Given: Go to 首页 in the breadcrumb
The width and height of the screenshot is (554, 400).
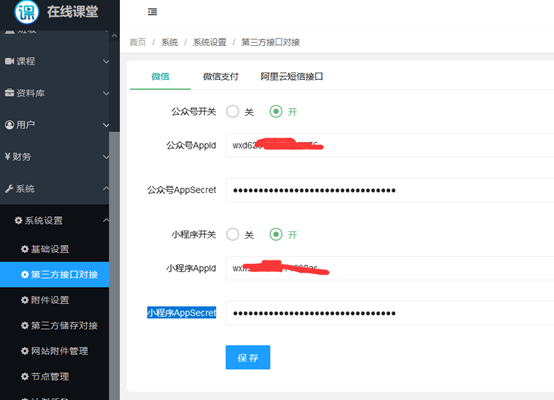Looking at the screenshot, I should (x=137, y=42).
